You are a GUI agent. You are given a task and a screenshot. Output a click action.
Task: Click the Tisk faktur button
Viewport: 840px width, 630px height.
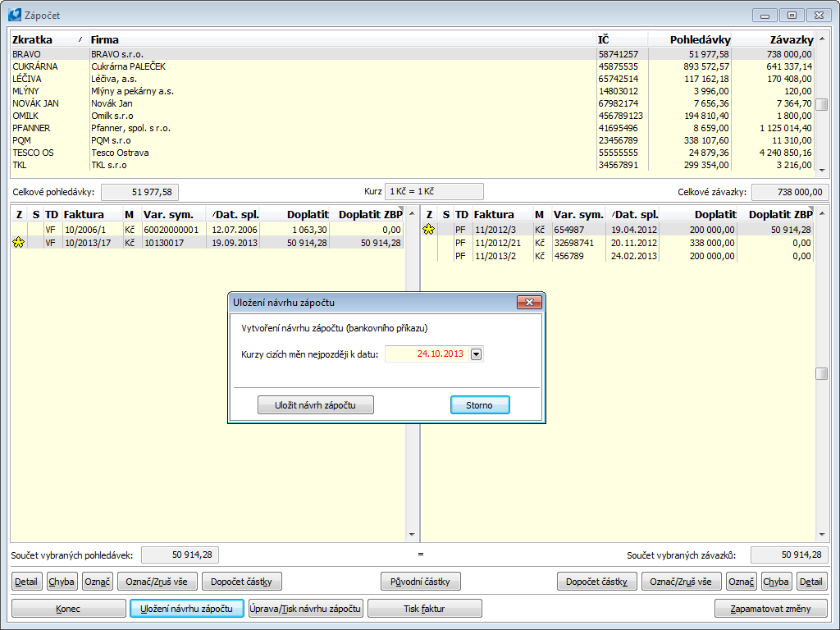tap(425, 609)
